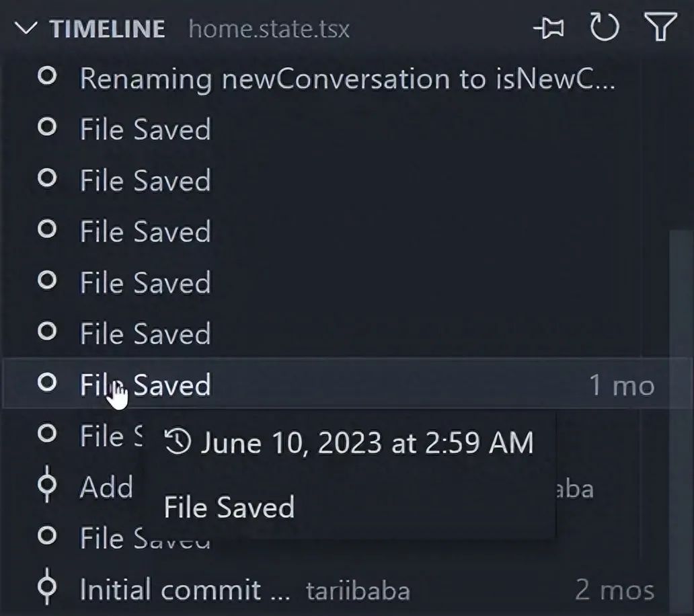Refresh the timeline list
Screen dimensions: 694x616
pos(603,28)
